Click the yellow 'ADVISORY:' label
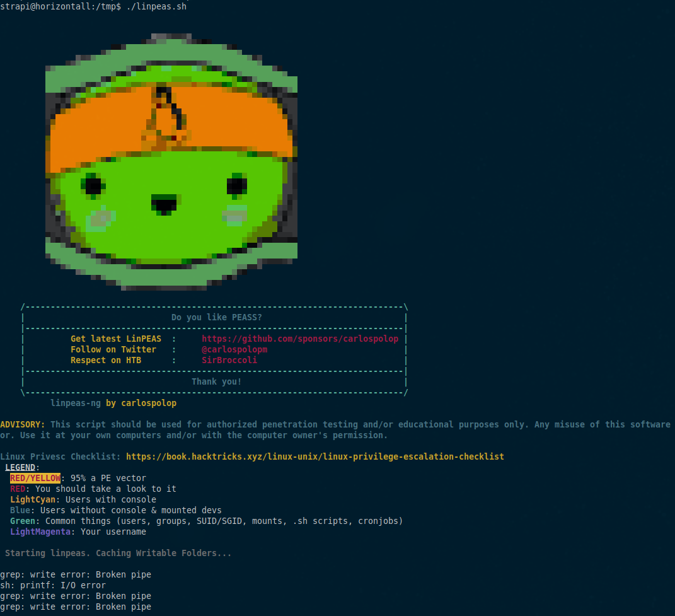 pos(23,425)
